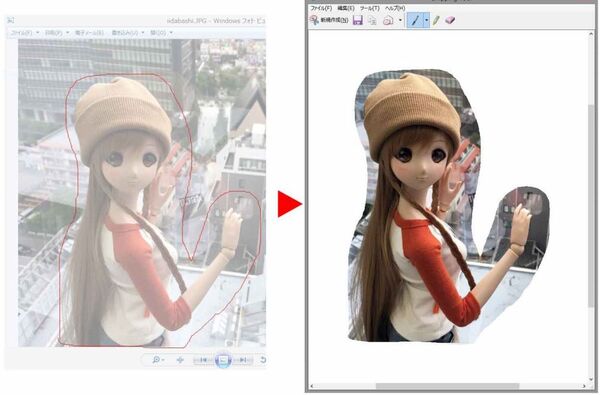
Task: Click the Snipping Tool vertical scrollbar thumb
Action: click(592, 205)
